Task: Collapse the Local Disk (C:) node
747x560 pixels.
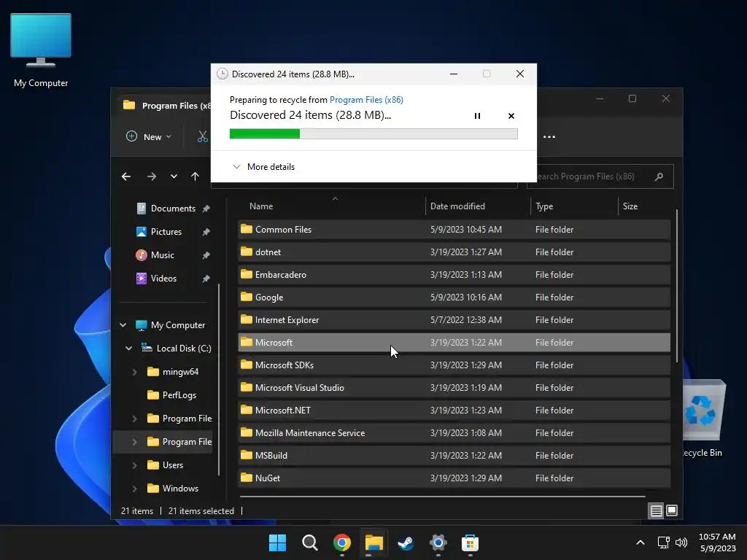Action: 128,349
